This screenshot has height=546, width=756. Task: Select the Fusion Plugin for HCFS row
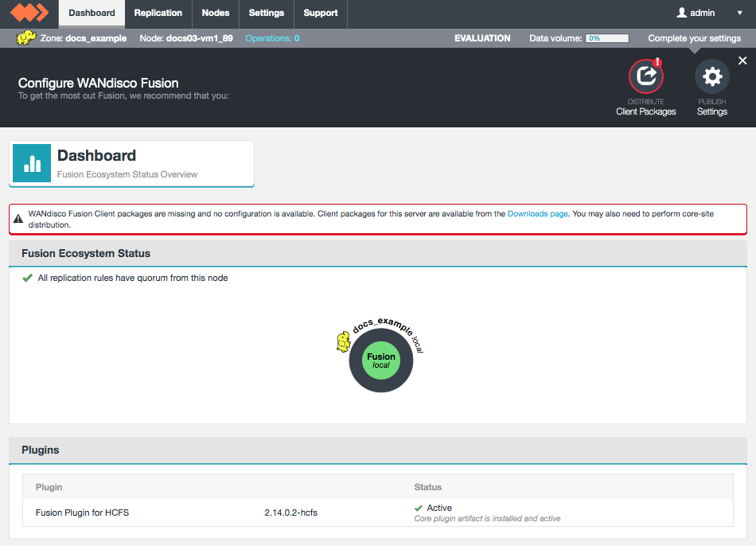(378, 513)
